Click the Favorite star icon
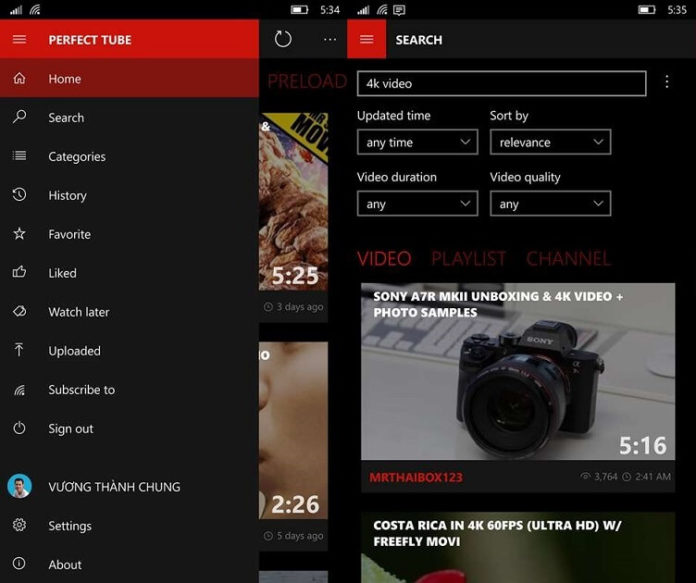The height and width of the screenshot is (583, 696). (x=19, y=234)
